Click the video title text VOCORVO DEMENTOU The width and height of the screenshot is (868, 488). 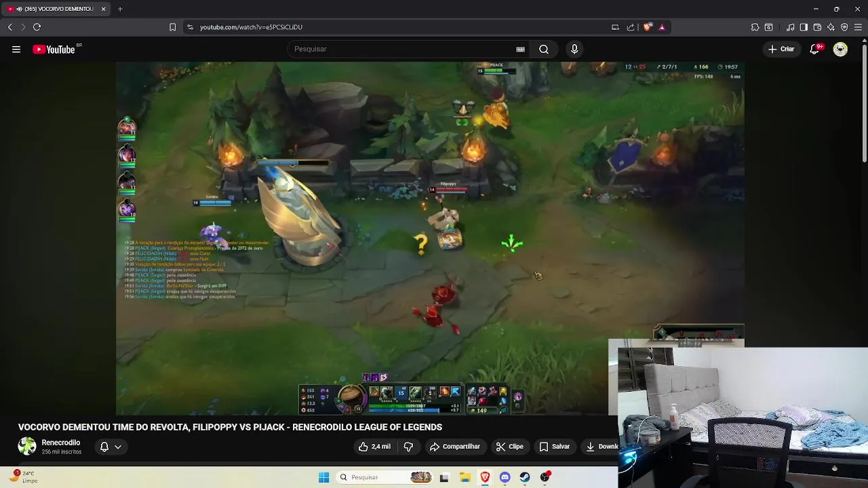pyautogui.click(x=230, y=427)
